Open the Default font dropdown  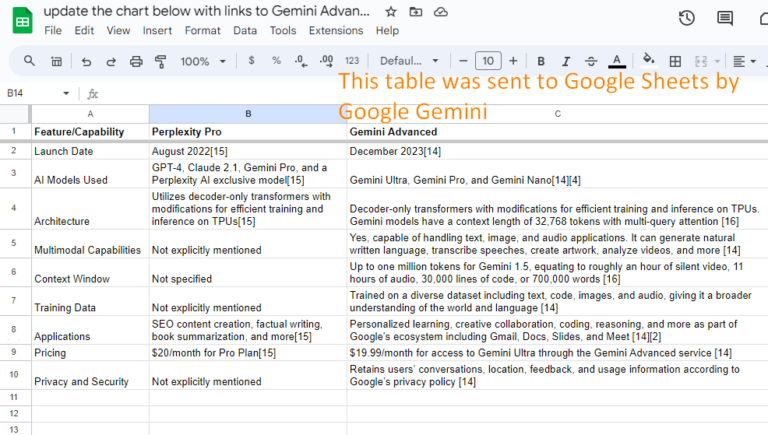click(x=409, y=61)
